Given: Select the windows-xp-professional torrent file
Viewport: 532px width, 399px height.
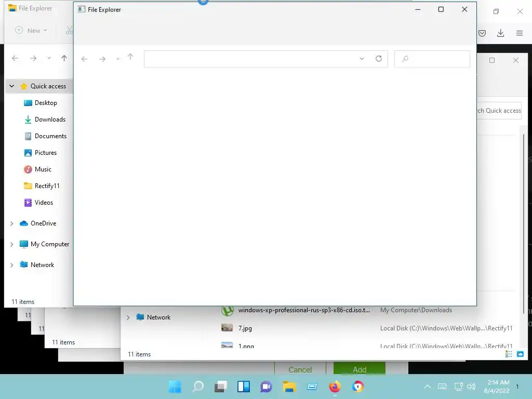Looking at the screenshot, I should [304, 310].
